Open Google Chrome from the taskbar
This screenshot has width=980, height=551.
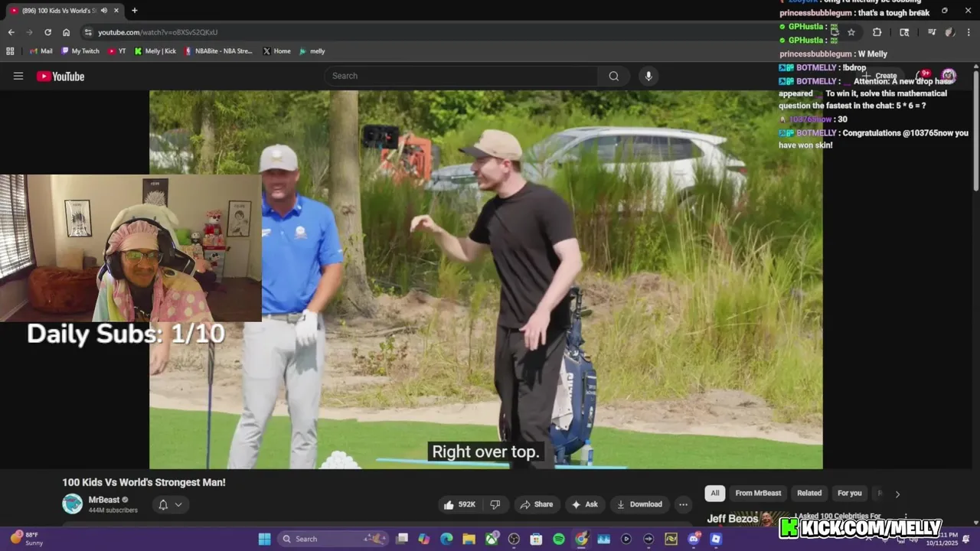pyautogui.click(x=581, y=539)
